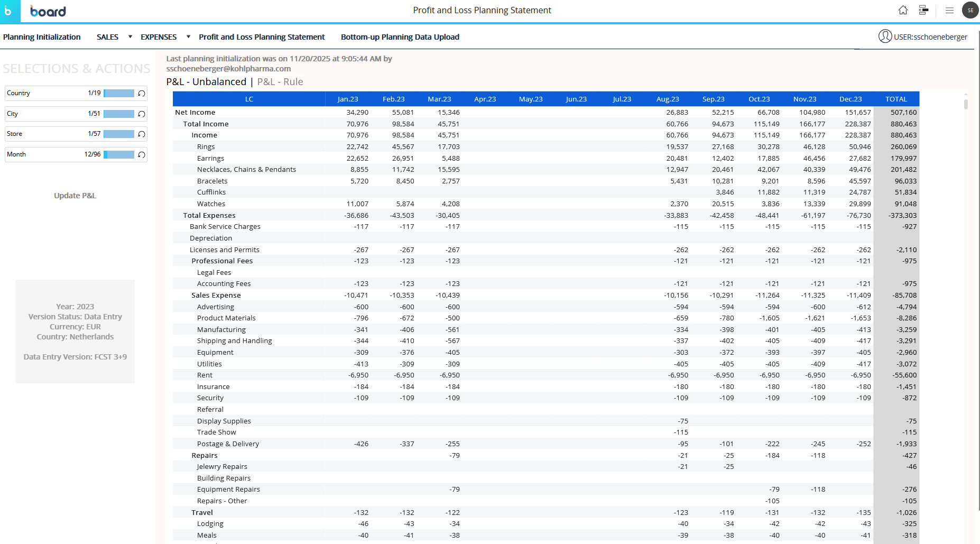Collapse the Repairs group row
Screen dimensions: 980x544
point(205,456)
